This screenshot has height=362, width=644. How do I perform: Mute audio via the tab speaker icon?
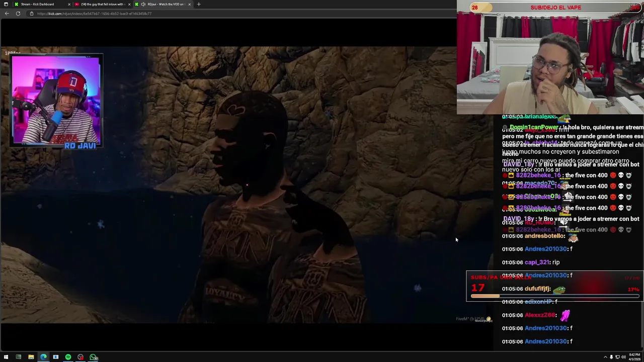pos(143,4)
